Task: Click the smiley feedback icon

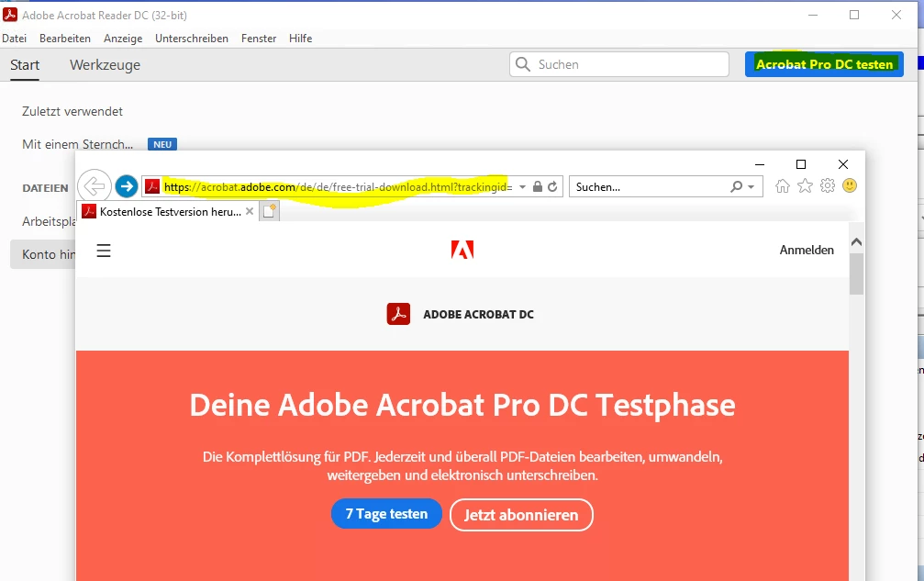Action: click(x=850, y=186)
